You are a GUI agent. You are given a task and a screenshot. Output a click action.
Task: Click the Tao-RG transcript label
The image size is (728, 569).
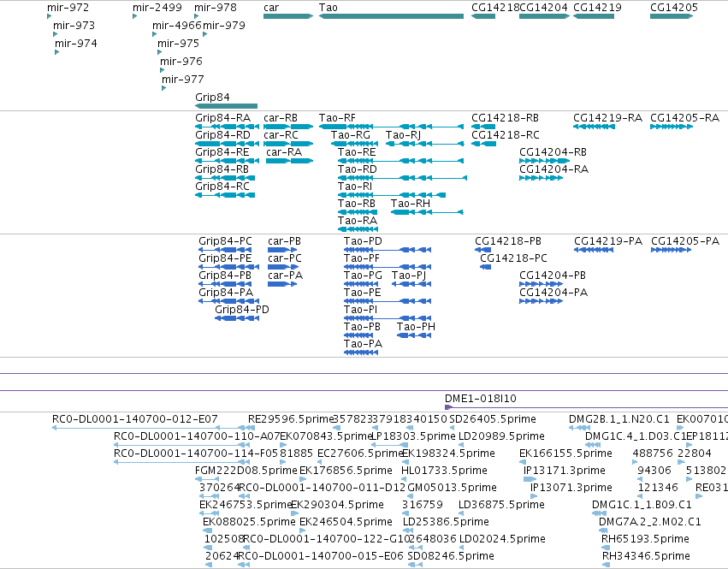tap(351, 134)
